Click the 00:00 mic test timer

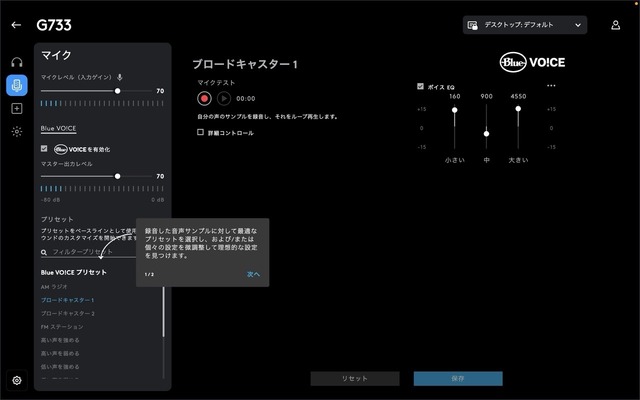(x=246, y=98)
